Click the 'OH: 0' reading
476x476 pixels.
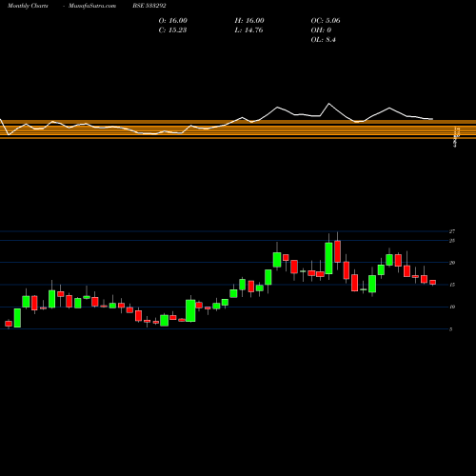click(x=321, y=30)
